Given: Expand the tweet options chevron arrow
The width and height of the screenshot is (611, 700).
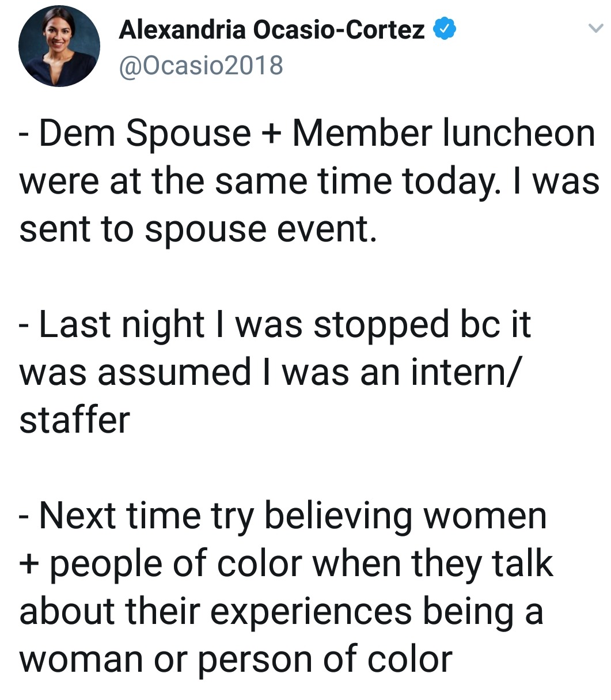Looking at the screenshot, I should 594,28.
